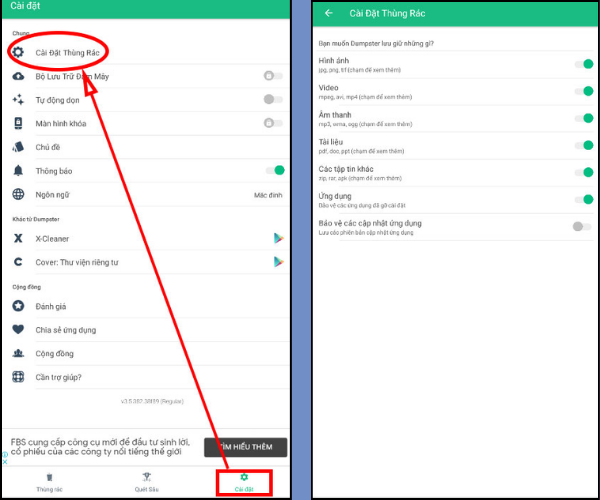
Task: Click the Cộng đồng people icon
Action: [18, 353]
